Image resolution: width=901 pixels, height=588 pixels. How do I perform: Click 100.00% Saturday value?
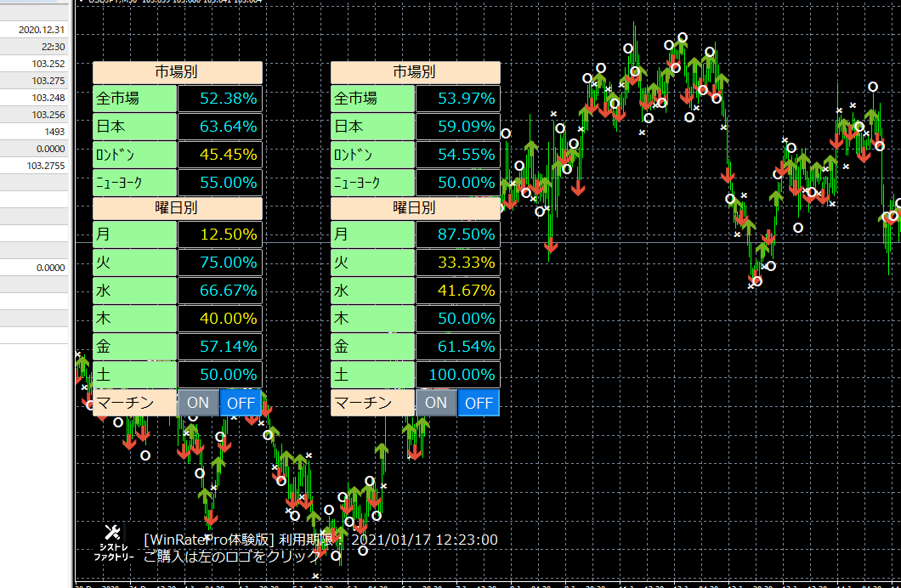[458, 375]
